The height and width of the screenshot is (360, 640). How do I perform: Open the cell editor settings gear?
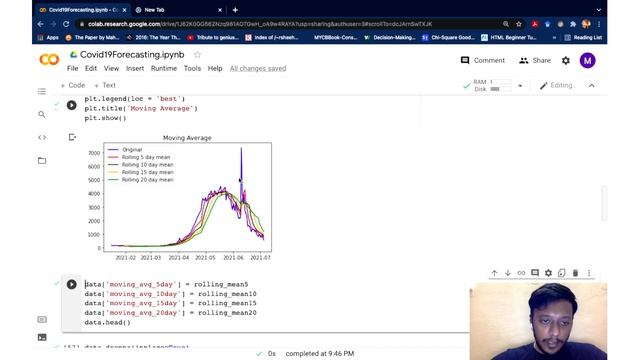coord(548,273)
